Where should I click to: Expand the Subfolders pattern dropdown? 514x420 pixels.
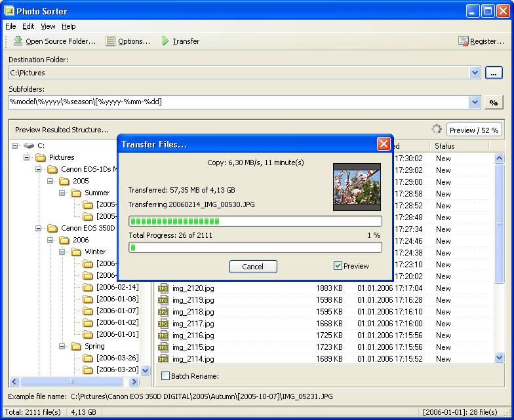click(x=475, y=102)
